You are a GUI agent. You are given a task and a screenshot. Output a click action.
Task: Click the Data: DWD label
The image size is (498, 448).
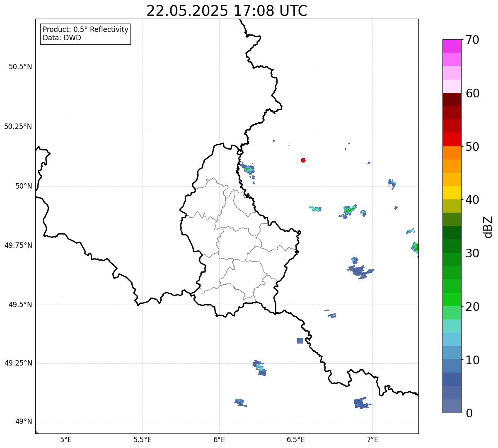[x=62, y=38]
